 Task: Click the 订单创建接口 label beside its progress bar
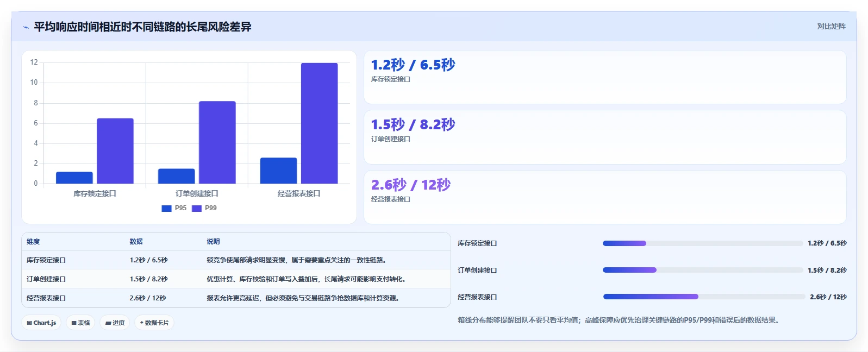coord(477,271)
